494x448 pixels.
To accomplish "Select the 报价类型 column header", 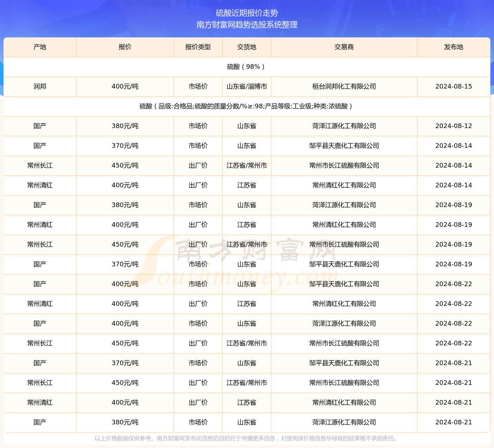I will (198, 47).
